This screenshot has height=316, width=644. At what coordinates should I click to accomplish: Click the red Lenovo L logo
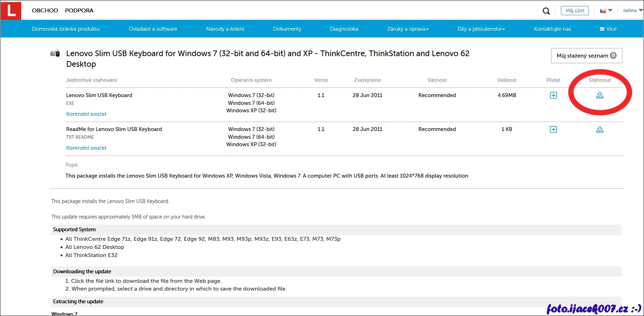click(x=11, y=10)
